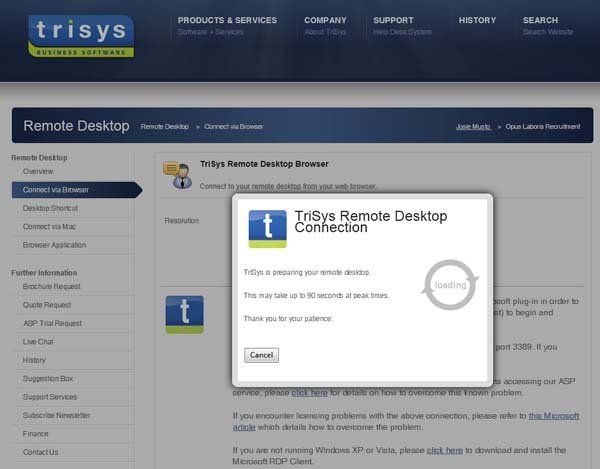The width and height of the screenshot is (600, 469).
Task: Open Desktop Shortcut in the sidebar
Action: (x=50, y=208)
